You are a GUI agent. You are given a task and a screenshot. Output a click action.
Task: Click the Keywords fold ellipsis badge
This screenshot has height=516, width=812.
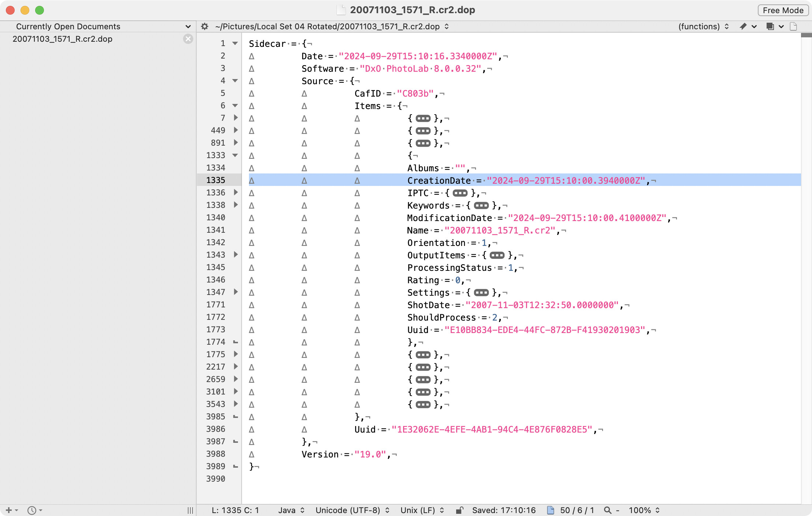[481, 206]
